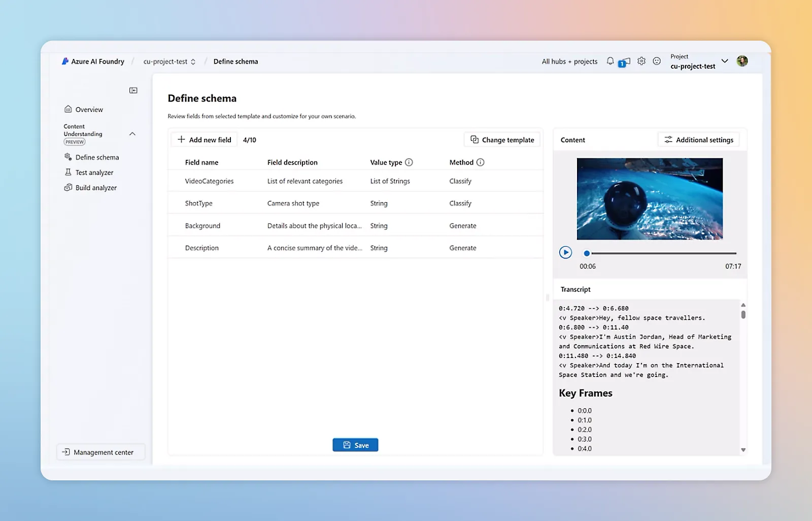This screenshot has width=812, height=521.
Task: Play the video preview
Action: [565, 252]
